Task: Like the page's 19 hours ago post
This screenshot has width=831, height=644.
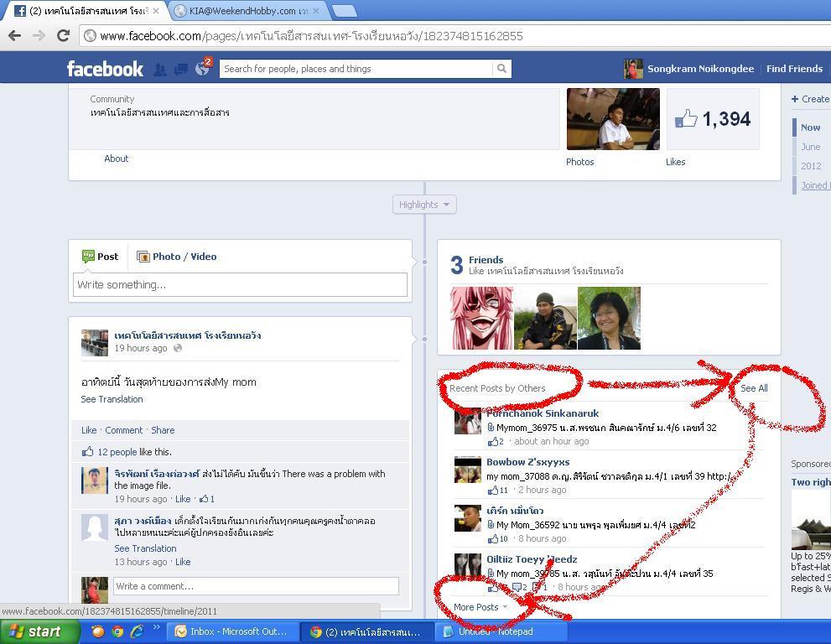Action: click(x=89, y=430)
